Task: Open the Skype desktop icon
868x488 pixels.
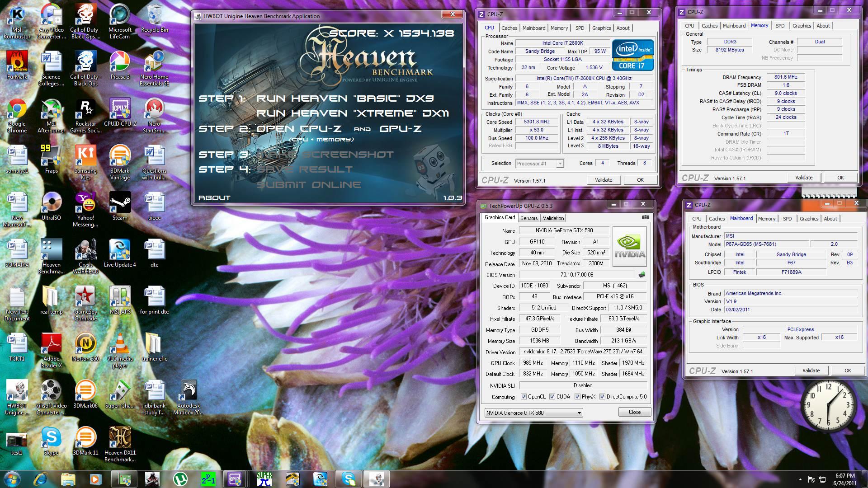Action: (51, 441)
